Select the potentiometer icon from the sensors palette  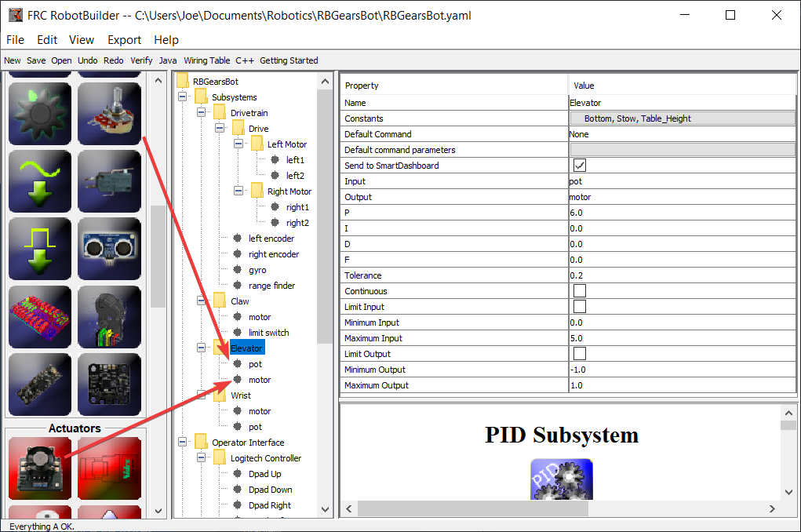pyautogui.click(x=109, y=113)
